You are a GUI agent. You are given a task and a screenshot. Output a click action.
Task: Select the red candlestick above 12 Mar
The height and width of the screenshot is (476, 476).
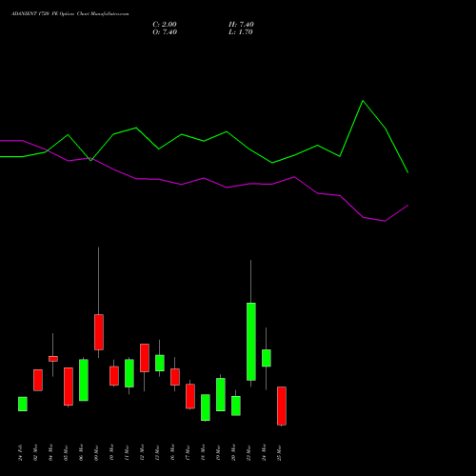coord(145,358)
